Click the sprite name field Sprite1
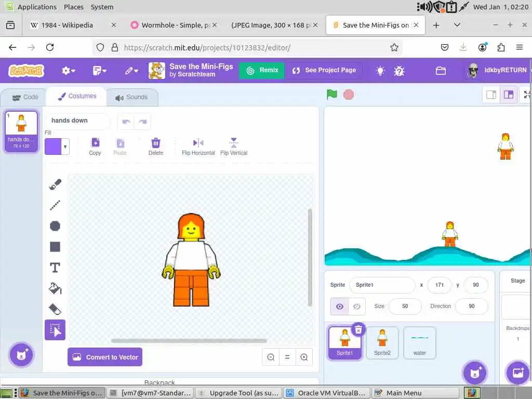532x399 pixels. (x=382, y=285)
